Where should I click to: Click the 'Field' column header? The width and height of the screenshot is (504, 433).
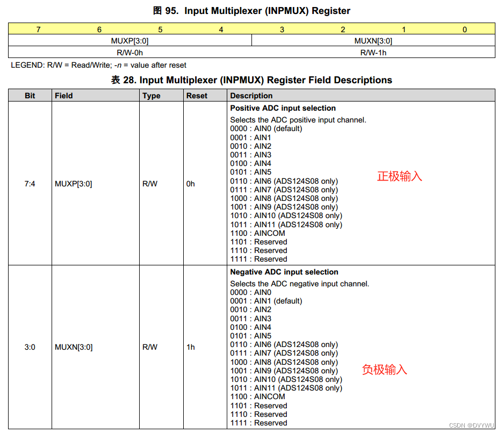96,96
